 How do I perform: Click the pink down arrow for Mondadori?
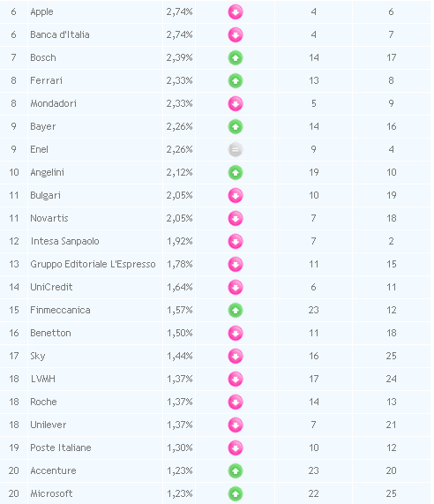[236, 104]
